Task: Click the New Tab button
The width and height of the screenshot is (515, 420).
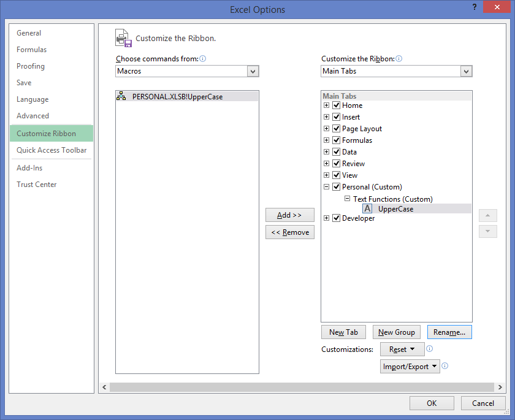Action: point(343,332)
